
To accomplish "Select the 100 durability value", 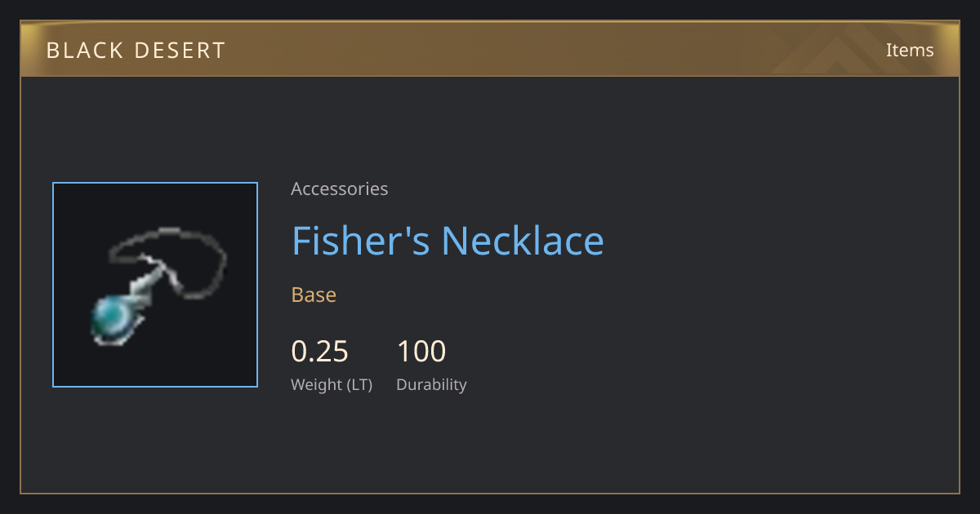I will coord(421,352).
